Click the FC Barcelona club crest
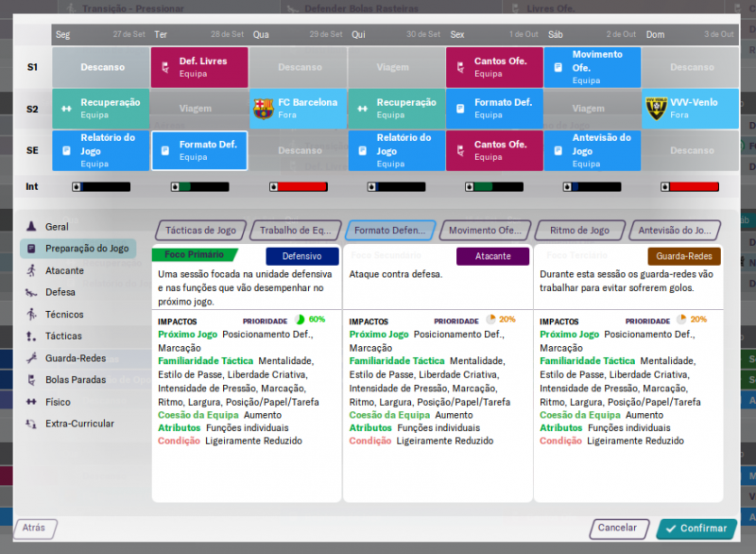The image size is (756, 554). (x=264, y=109)
